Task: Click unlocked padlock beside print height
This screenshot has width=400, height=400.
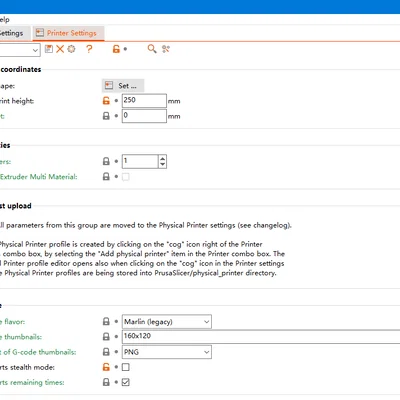Action: 106,100
